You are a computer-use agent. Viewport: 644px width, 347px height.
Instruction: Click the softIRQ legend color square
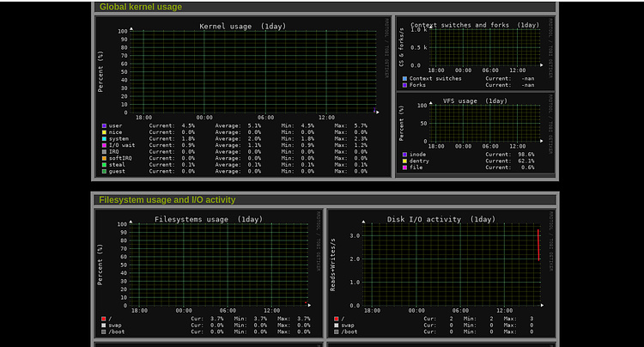104,158
